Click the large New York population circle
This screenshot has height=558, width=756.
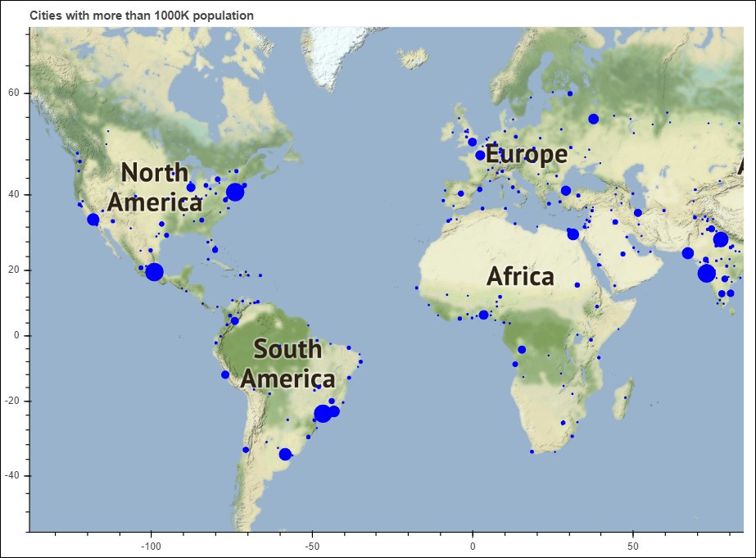pos(235,192)
